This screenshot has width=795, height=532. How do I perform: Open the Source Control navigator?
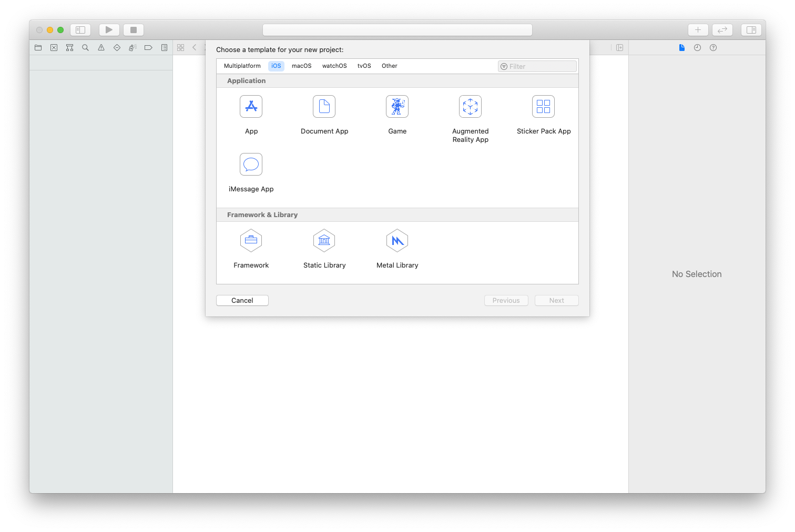(x=54, y=47)
